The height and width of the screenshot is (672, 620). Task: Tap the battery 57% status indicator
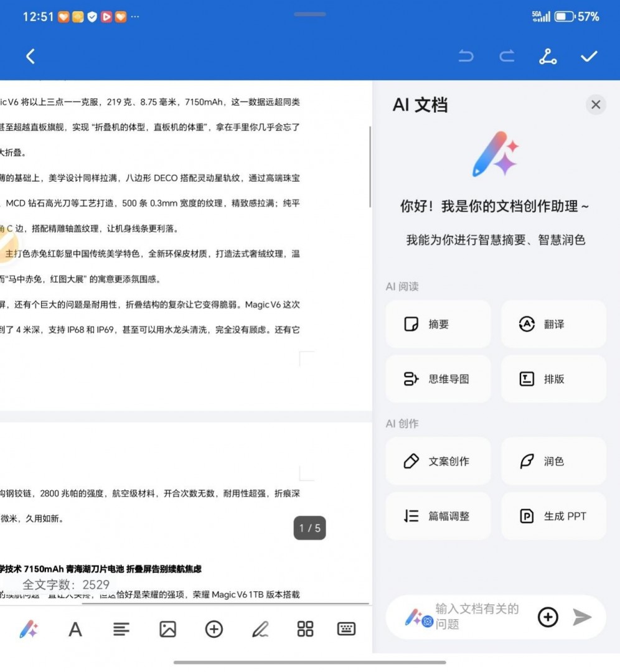click(x=576, y=17)
